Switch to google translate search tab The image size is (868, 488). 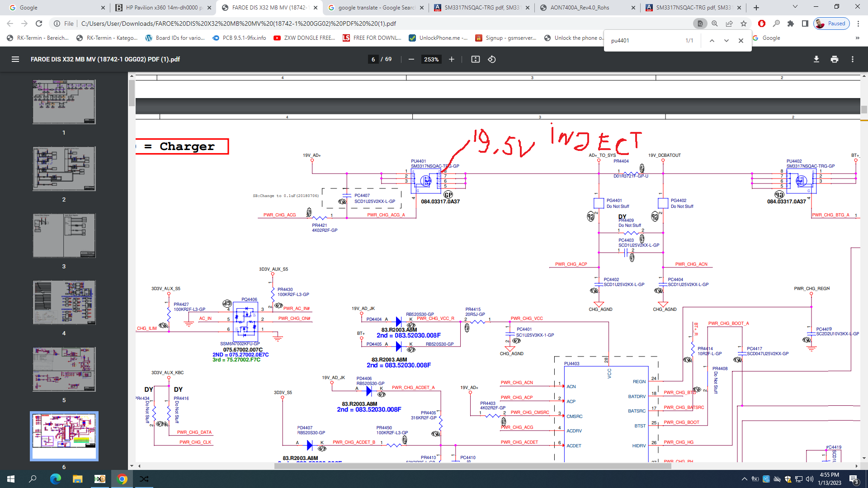point(376,8)
